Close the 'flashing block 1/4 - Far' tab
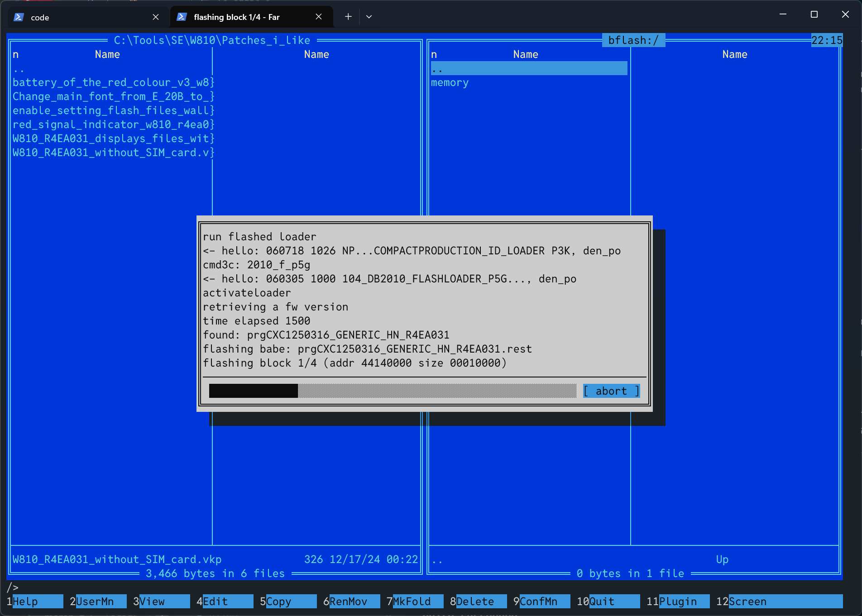862x616 pixels. 319,17
